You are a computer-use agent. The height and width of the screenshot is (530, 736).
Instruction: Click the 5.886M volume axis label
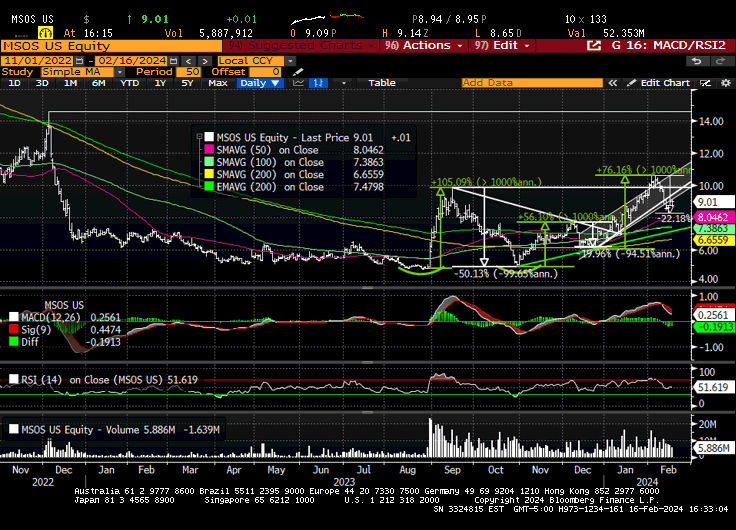pyautogui.click(x=713, y=448)
